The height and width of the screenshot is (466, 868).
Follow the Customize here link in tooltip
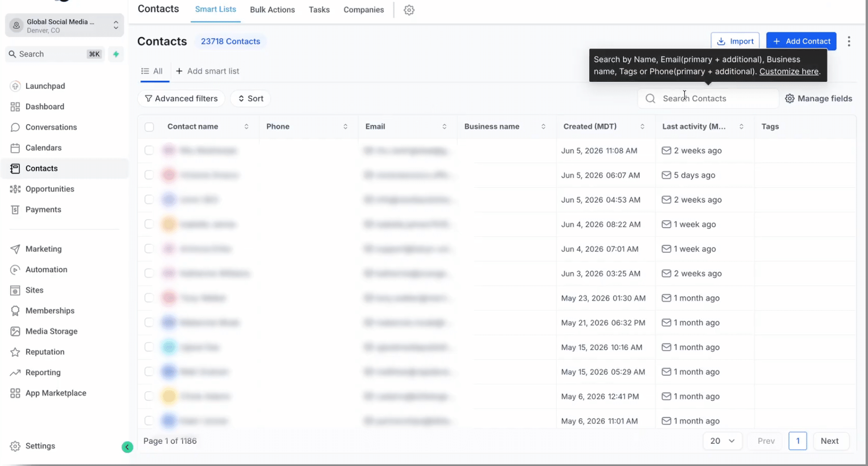pyautogui.click(x=789, y=72)
